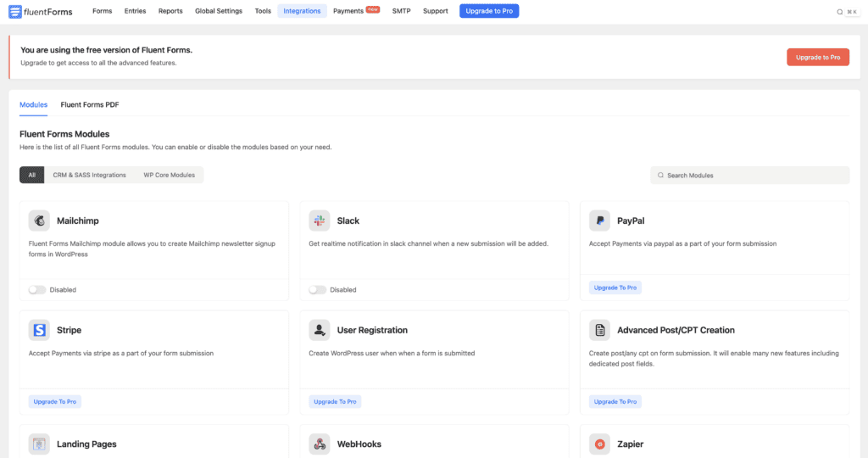Open the Tools menu
The height and width of the screenshot is (458, 868).
pyautogui.click(x=263, y=11)
